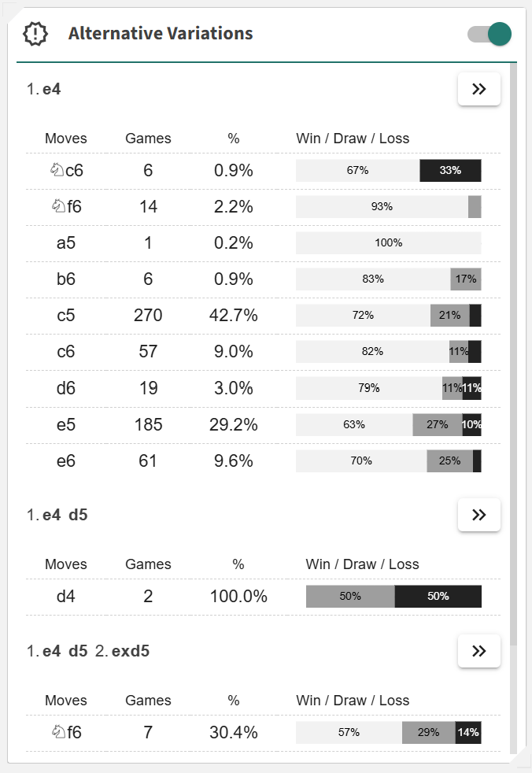Select the knight c6 move row
Screen dimensions: 532x773
pos(66,170)
